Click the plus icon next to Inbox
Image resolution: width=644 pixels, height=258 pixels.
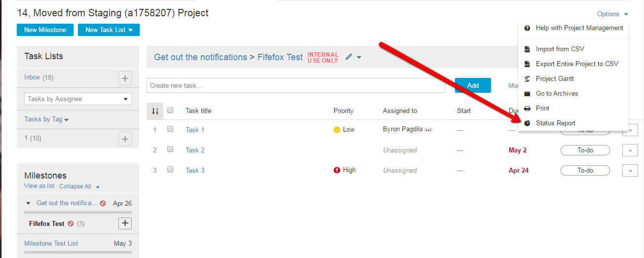point(125,78)
